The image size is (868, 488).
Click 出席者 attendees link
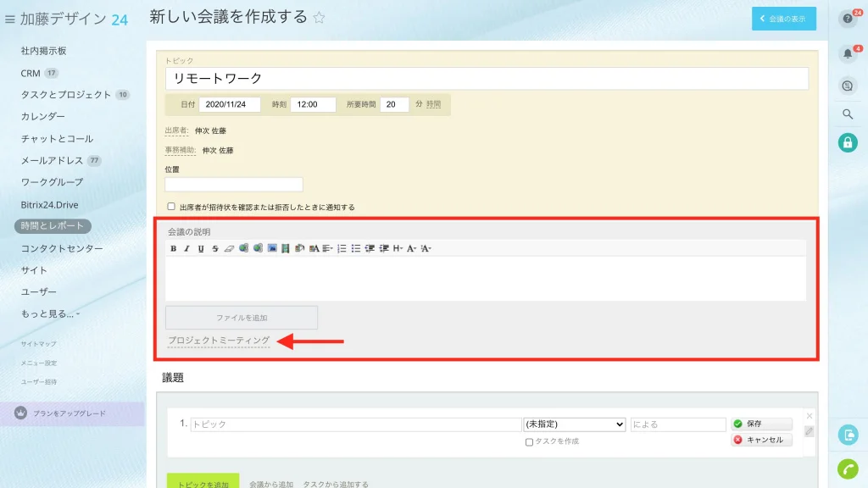pos(176,130)
